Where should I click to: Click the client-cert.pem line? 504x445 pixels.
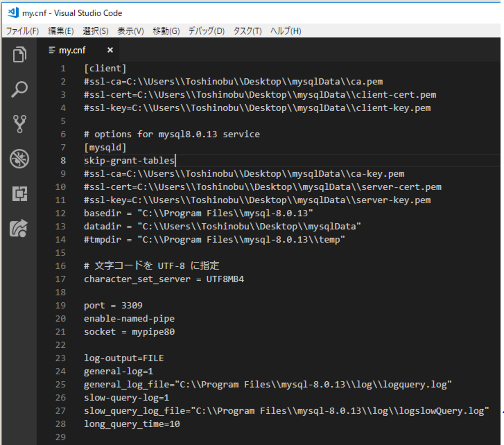click(x=260, y=95)
